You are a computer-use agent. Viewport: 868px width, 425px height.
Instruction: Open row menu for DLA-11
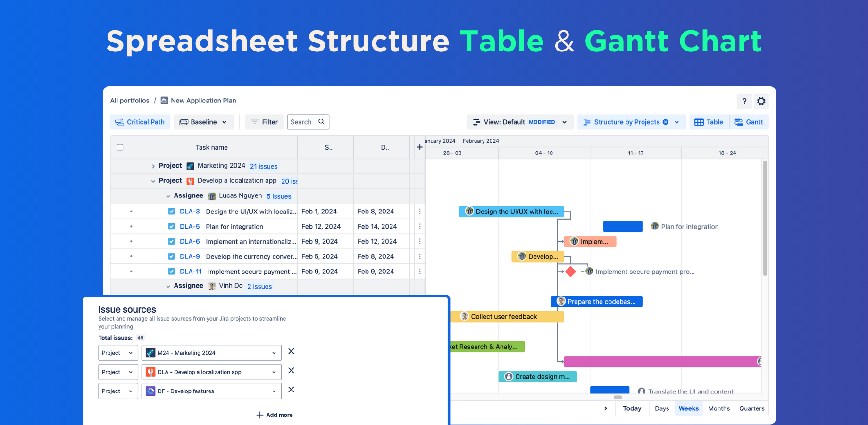[420, 272]
